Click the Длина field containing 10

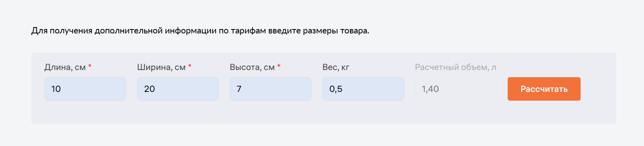click(x=85, y=89)
